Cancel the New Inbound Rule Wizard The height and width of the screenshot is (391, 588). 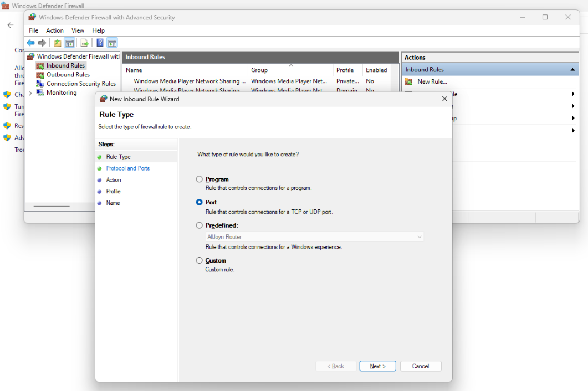[421, 366]
